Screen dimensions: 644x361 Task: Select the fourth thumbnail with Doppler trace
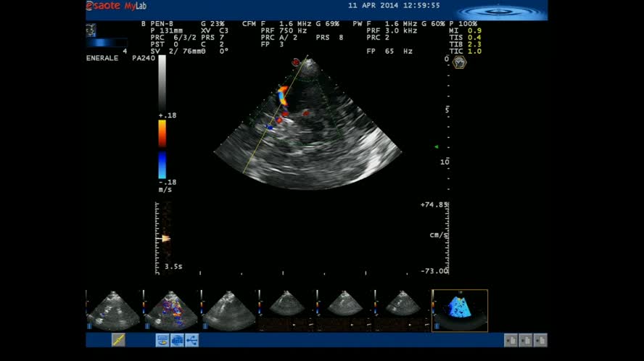[286, 310]
